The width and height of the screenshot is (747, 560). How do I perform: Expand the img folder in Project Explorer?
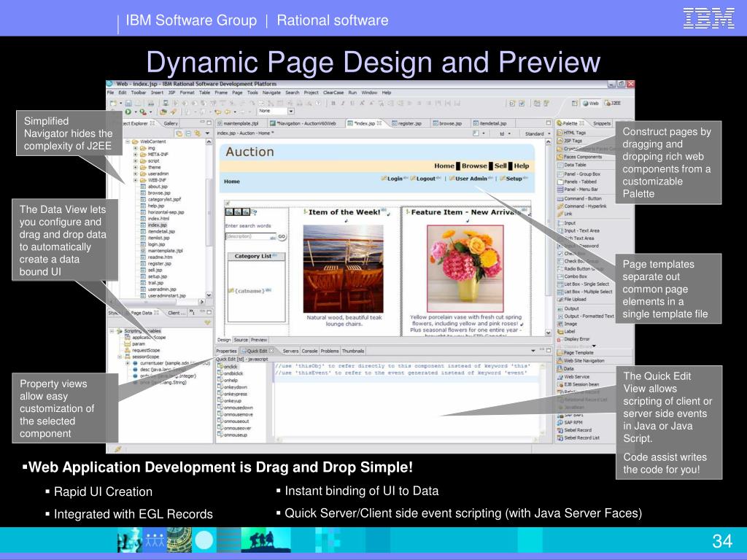(135, 148)
